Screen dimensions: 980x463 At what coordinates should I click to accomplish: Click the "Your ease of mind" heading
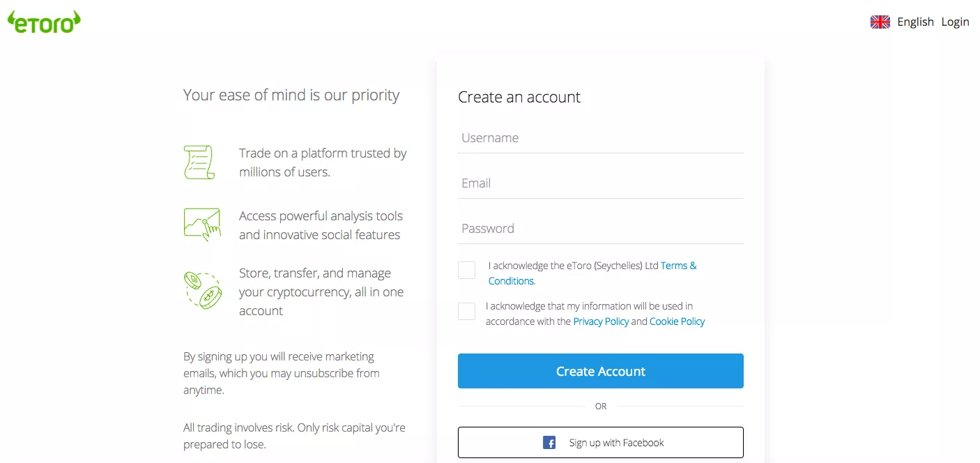point(291,95)
